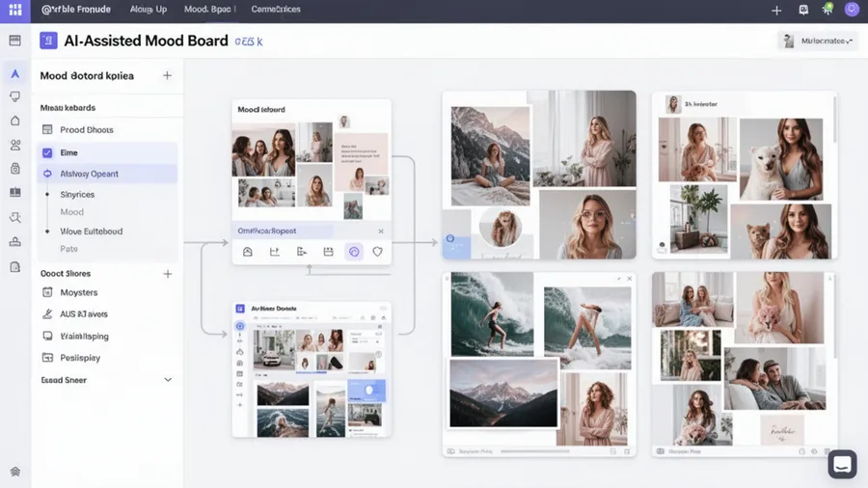
Task: Select Woue Eulteboud sidebar sub-item
Action: (x=92, y=231)
